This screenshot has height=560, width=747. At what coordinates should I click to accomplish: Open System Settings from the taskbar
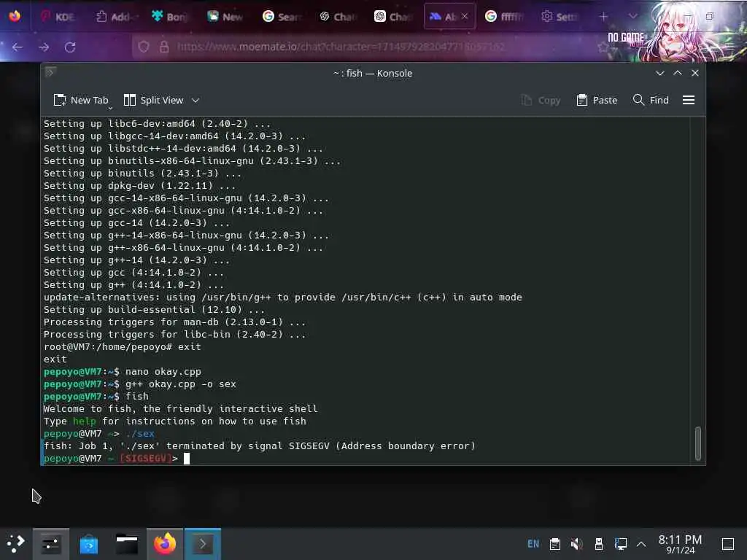pos(50,544)
